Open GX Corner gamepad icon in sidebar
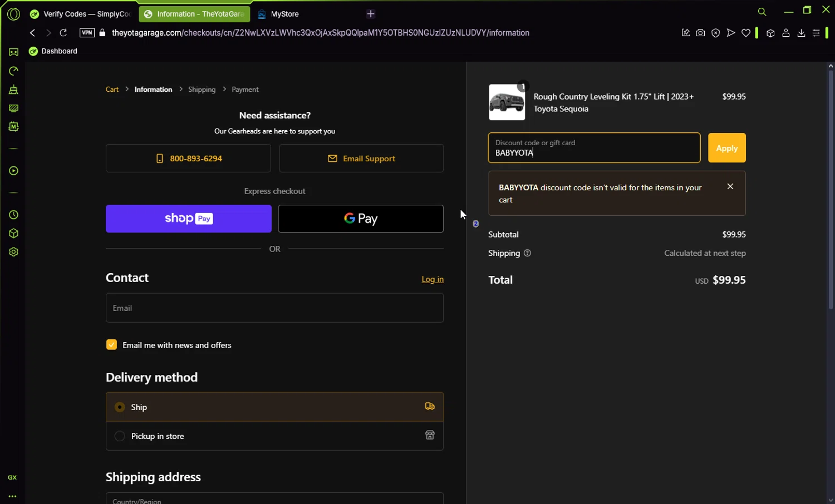This screenshot has width=835, height=504. point(13,52)
